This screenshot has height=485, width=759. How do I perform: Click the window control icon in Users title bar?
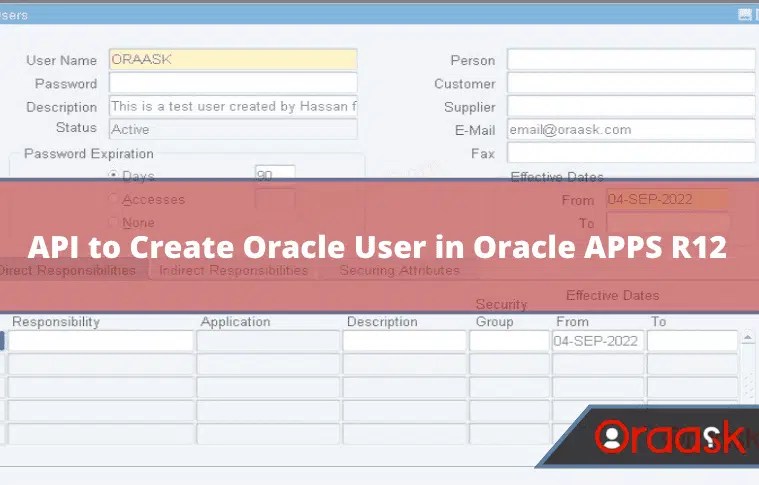pos(745,15)
